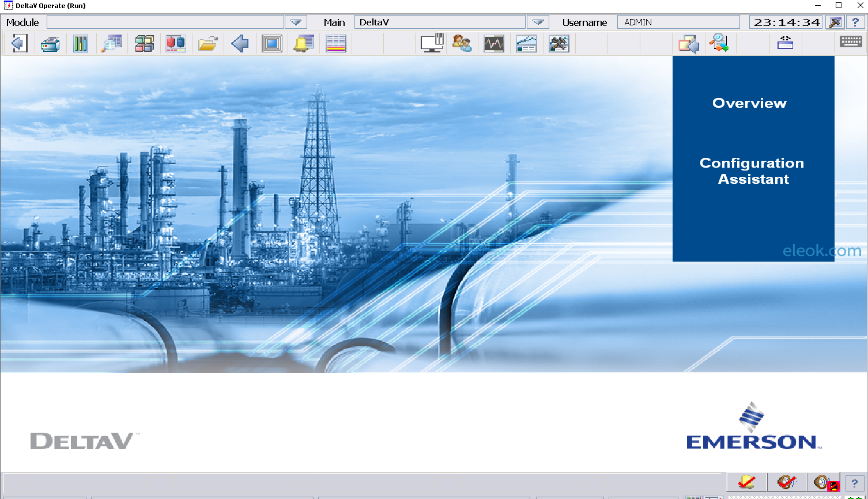This screenshot has height=499, width=868.
Task: Go to previous display with blue arrow
Action: tap(240, 43)
